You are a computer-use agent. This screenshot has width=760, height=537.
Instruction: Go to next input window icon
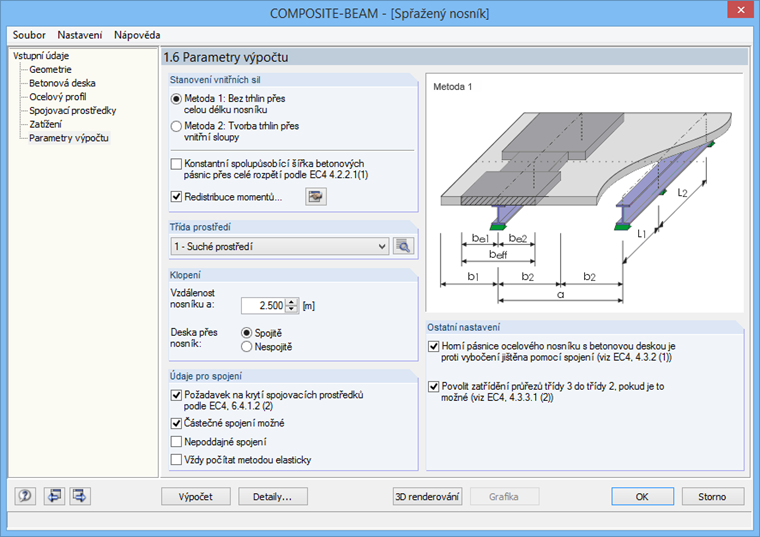pyautogui.click(x=79, y=496)
